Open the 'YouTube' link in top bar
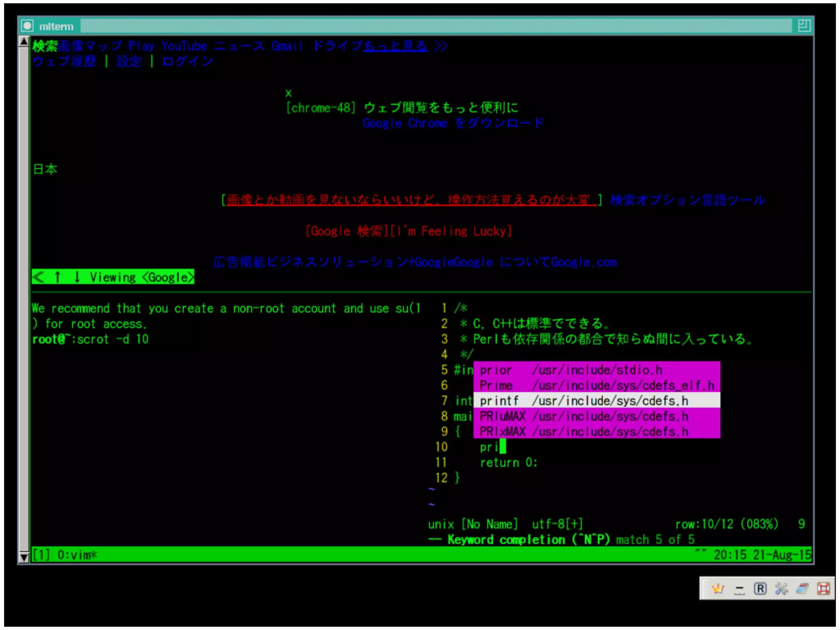The height and width of the screenshot is (630, 840). tap(184, 46)
